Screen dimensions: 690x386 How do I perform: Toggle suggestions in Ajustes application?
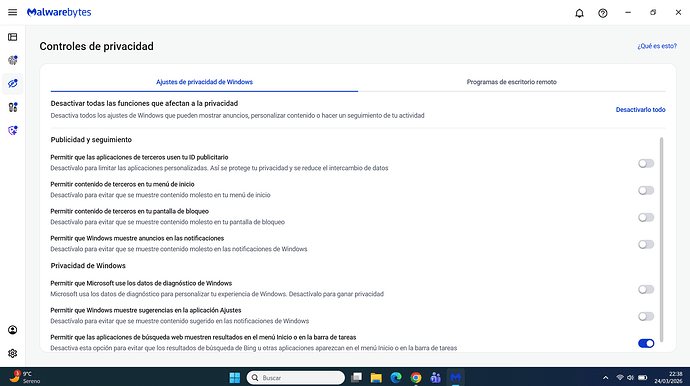point(646,316)
